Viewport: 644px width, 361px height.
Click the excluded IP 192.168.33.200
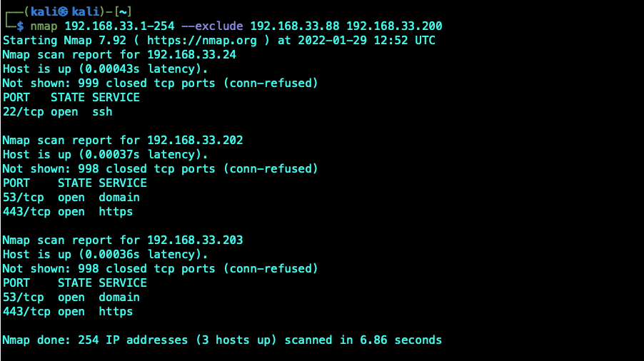click(x=394, y=26)
